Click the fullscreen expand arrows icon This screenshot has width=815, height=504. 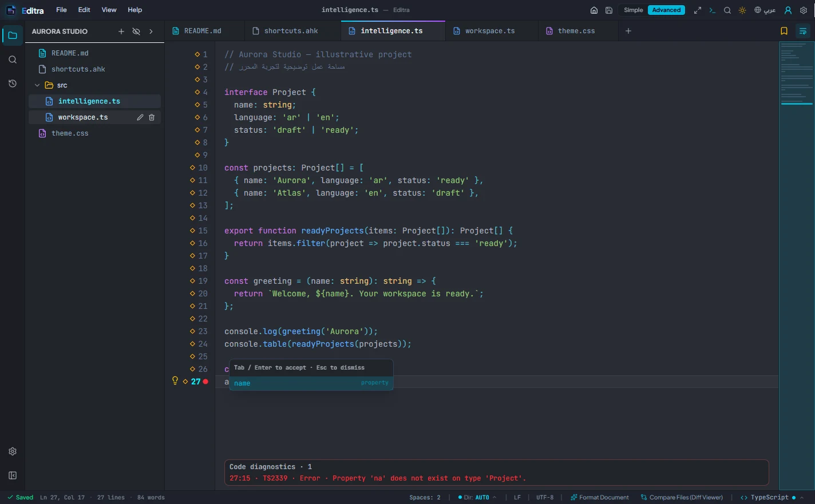[x=698, y=10]
